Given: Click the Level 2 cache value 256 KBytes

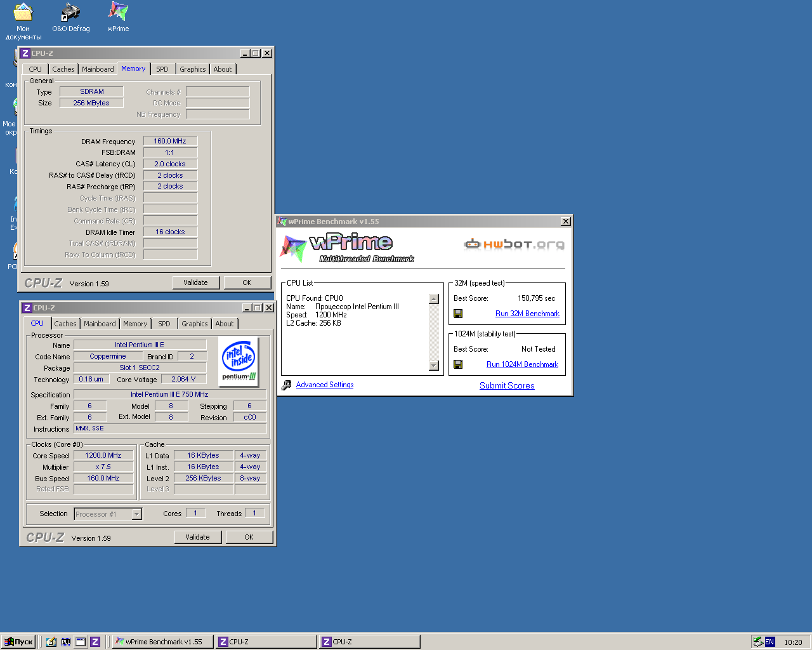Looking at the screenshot, I should [x=204, y=478].
